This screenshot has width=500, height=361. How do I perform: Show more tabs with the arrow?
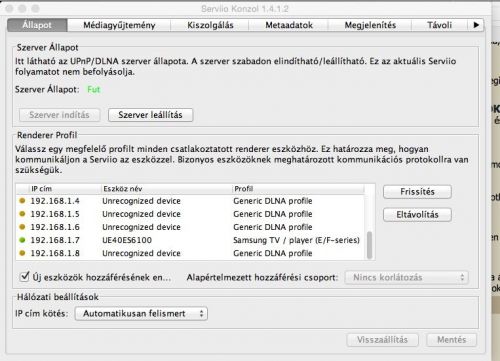point(476,25)
